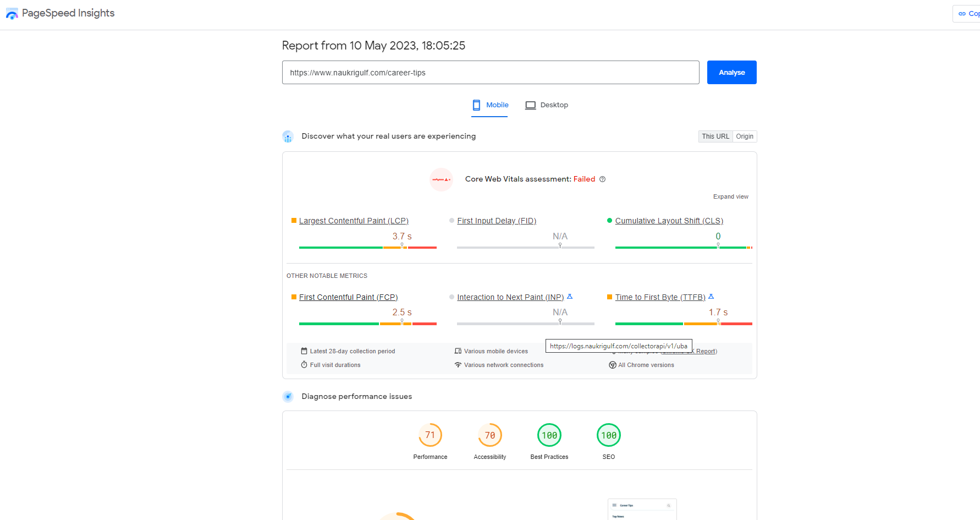The image size is (980, 520).
Task: Click the URL input field
Action: click(490, 73)
